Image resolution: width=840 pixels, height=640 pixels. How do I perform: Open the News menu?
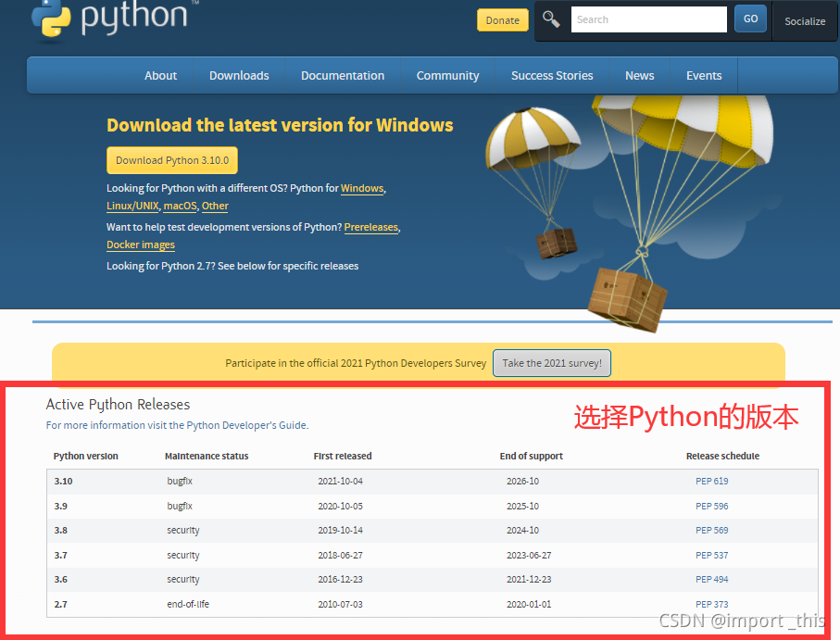tap(640, 76)
